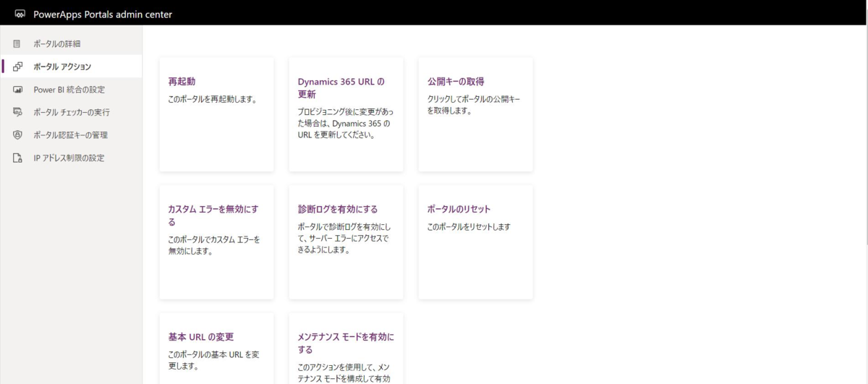Click the PowerApps Portals logo icon
Viewport: 868px width, 384px height.
pyautogui.click(x=20, y=14)
